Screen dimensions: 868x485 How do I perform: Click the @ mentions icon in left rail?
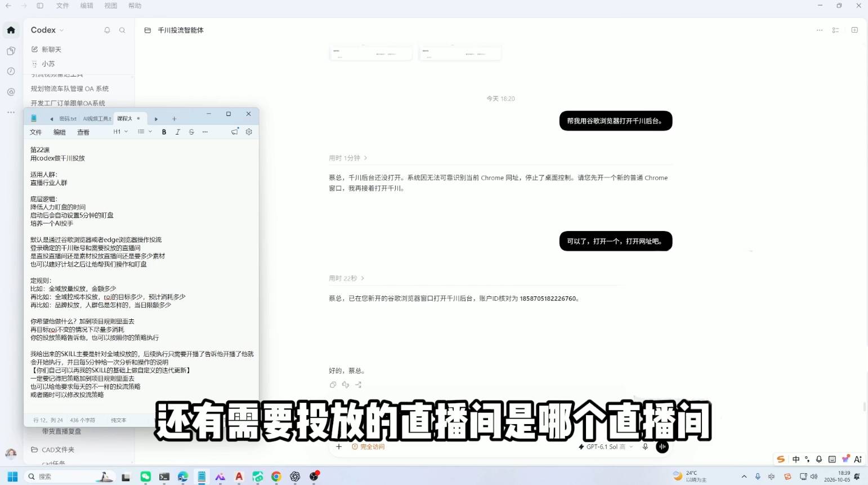[11, 92]
